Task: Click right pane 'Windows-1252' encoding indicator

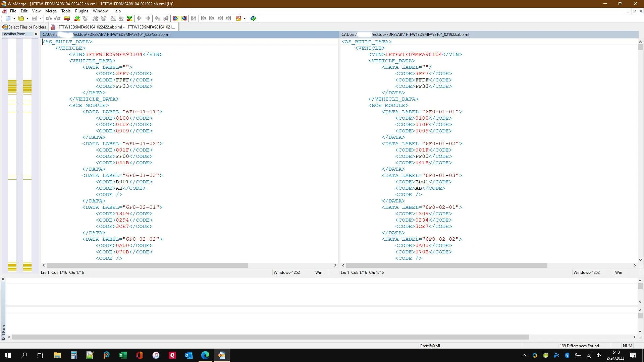Action: point(586,273)
